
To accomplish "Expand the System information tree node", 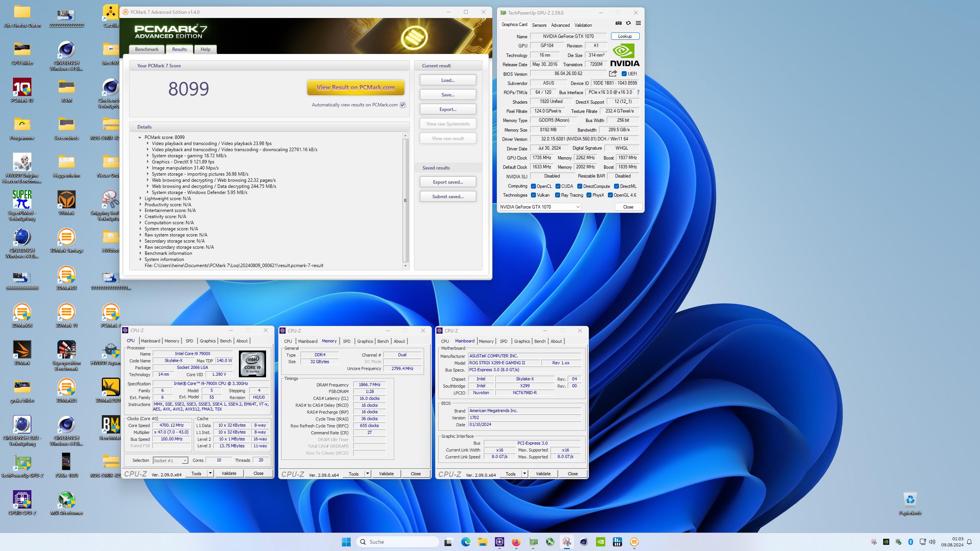I will 140,259.
